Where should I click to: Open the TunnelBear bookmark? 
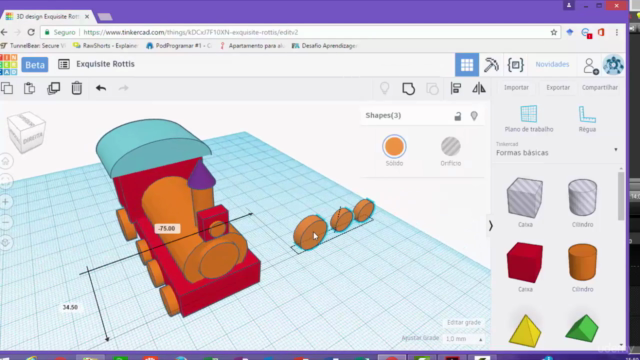33,46
